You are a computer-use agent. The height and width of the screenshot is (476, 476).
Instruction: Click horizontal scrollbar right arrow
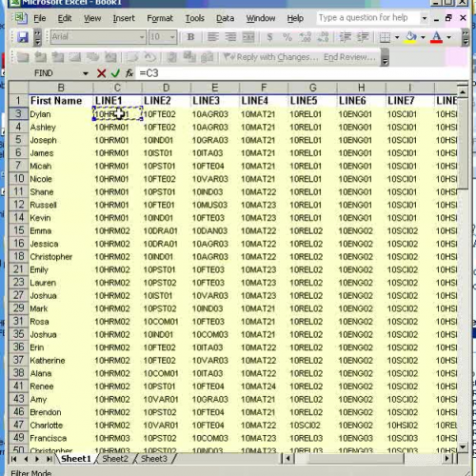[x=447, y=459]
